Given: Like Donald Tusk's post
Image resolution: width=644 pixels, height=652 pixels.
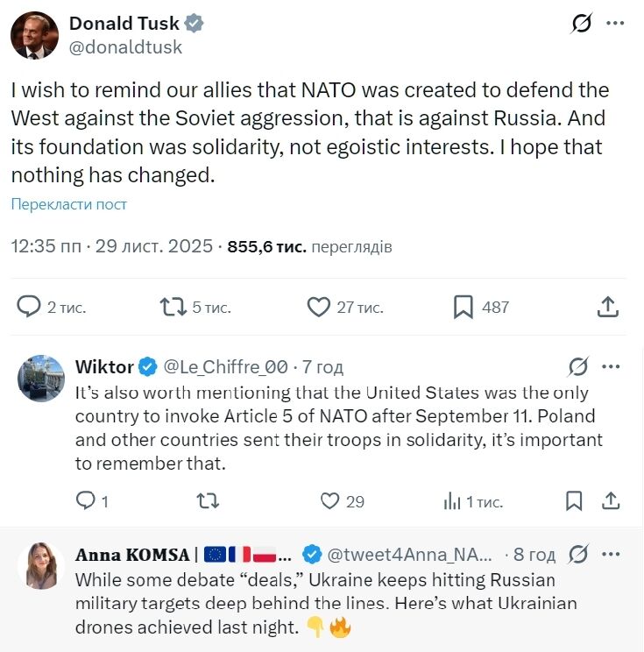Looking at the screenshot, I should point(318,307).
